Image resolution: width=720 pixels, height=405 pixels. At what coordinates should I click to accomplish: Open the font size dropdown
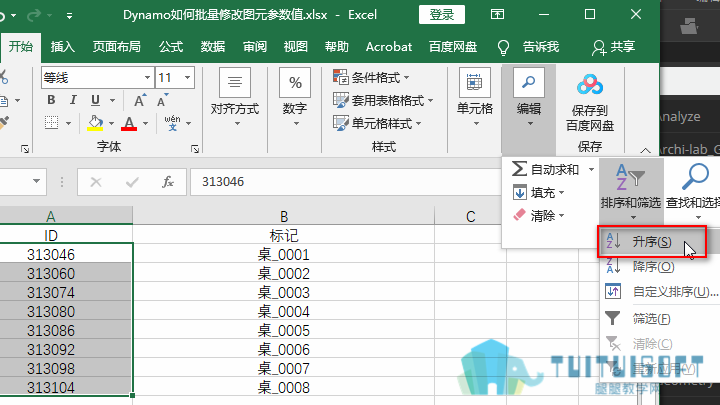tap(187, 78)
